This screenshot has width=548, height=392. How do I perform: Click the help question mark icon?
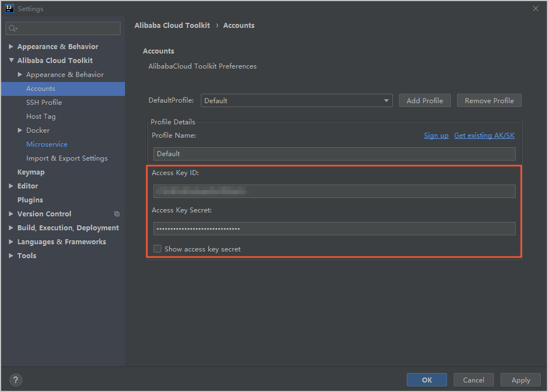coord(16,380)
